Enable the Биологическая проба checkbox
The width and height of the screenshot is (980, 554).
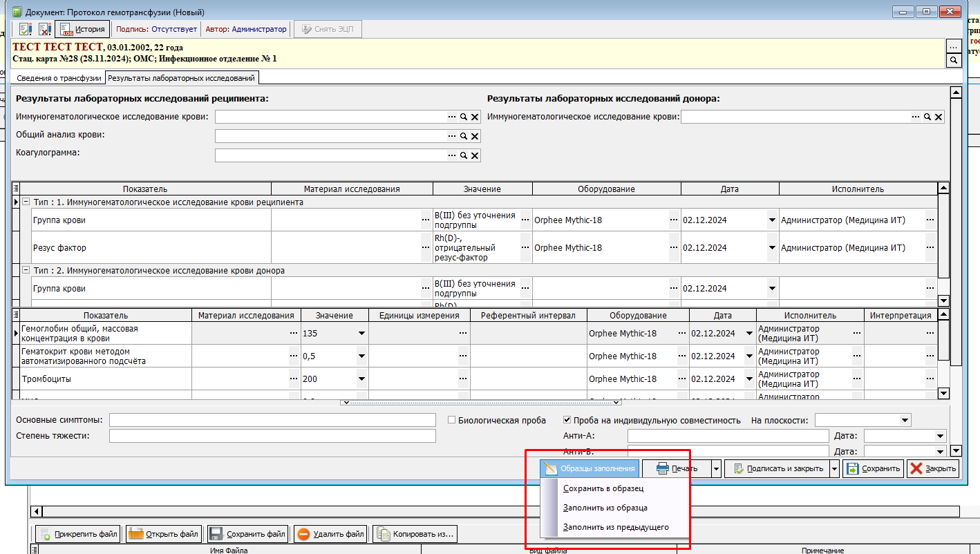(451, 420)
